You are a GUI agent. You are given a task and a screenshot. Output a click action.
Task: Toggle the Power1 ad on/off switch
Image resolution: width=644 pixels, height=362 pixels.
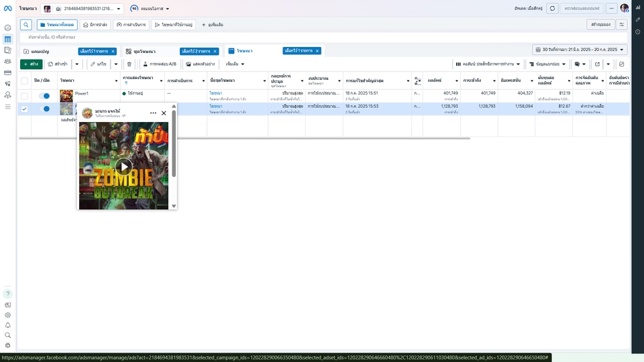point(44,96)
